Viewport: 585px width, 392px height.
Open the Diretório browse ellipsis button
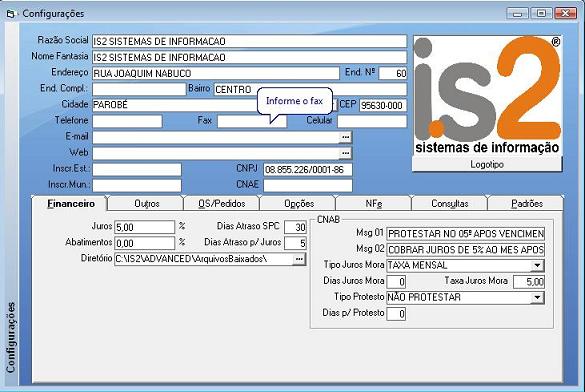coord(299,259)
